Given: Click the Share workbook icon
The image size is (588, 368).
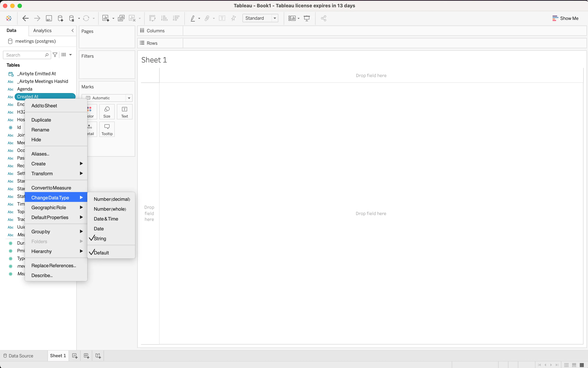Looking at the screenshot, I should [324, 18].
